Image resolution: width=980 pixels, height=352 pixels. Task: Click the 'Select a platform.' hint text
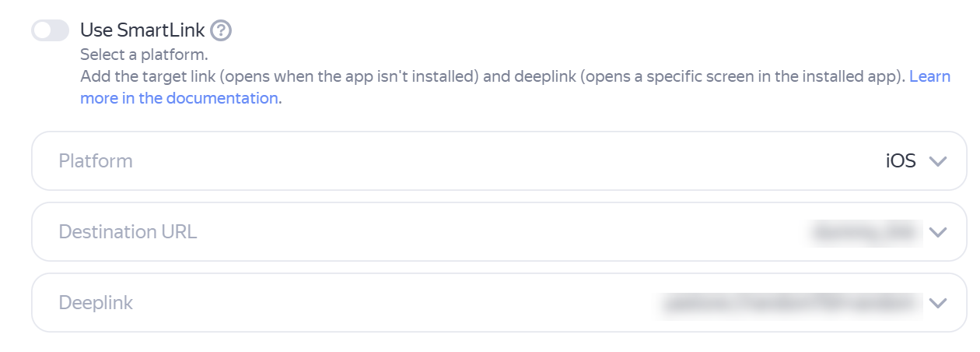[144, 56]
